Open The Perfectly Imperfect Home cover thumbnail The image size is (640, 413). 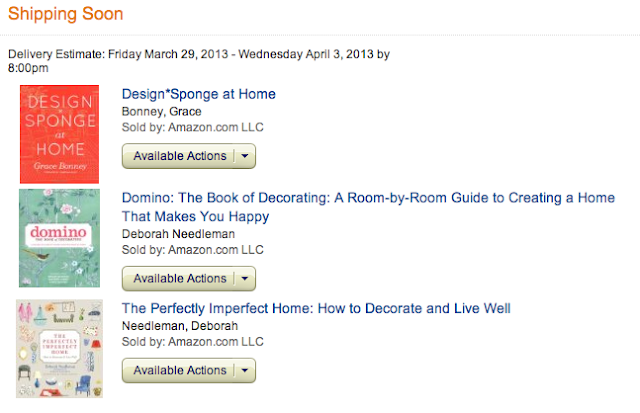pos(59,349)
